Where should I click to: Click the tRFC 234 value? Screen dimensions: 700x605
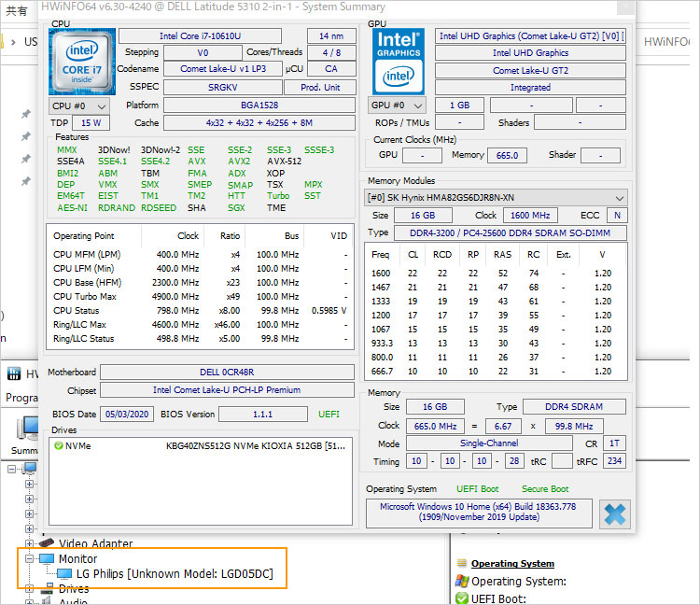614,461
